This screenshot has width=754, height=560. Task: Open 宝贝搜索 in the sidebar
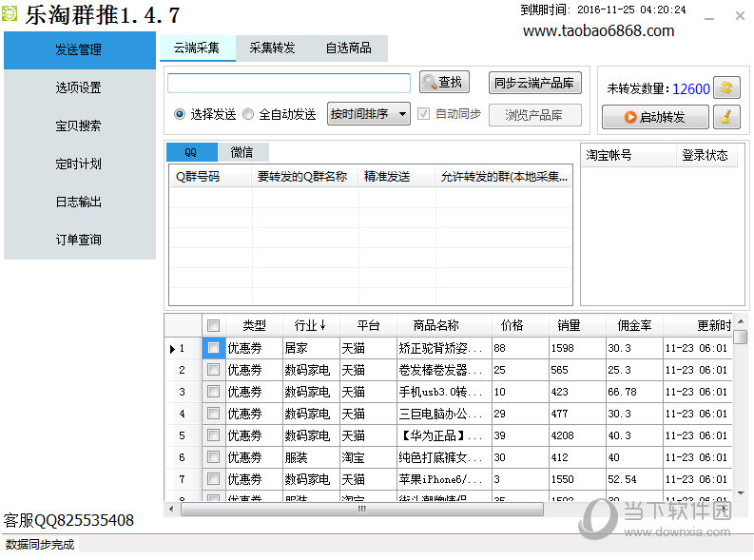click(79, 126)
